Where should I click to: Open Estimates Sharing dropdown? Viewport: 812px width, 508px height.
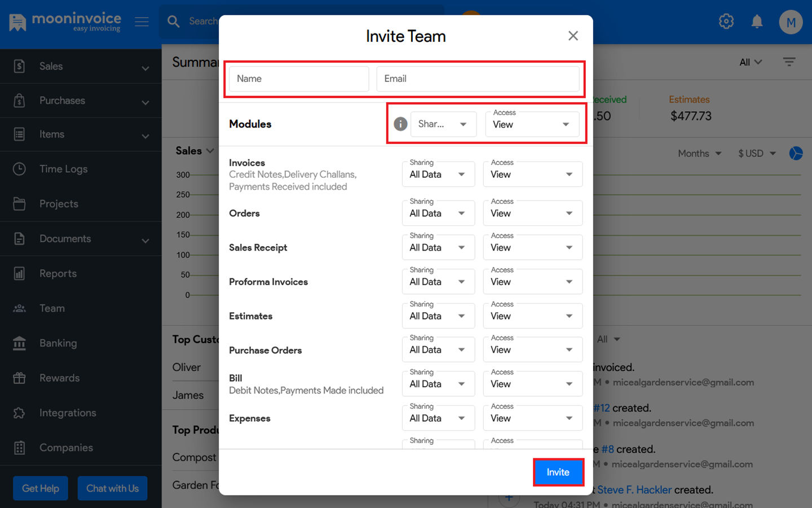pyautogui.click(x=438, y=316)
